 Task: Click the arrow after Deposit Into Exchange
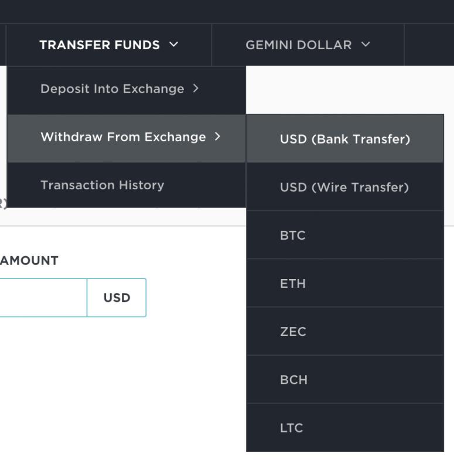click(x=196, y=89)
